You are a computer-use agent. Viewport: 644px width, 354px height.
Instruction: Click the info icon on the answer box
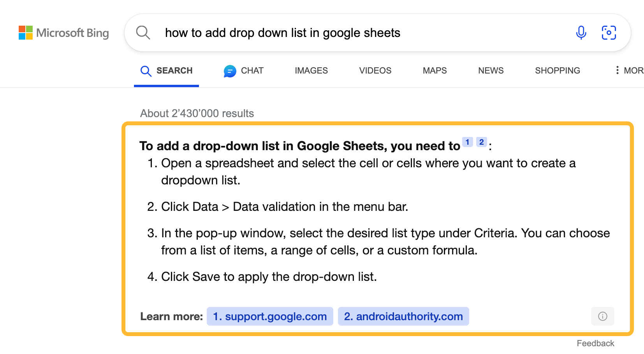602,316
